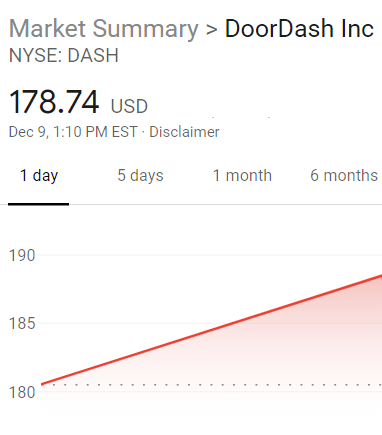
Task: Switch to the 1 month range tab
Action: point(242,176)
